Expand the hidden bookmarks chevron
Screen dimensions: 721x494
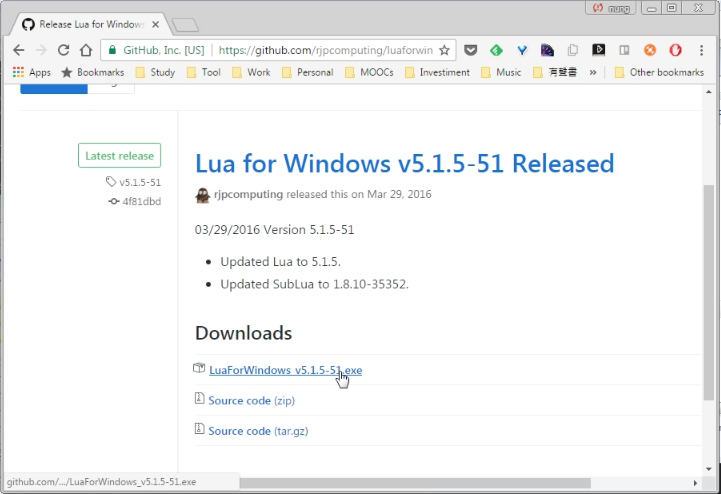[x=593, y=72]
